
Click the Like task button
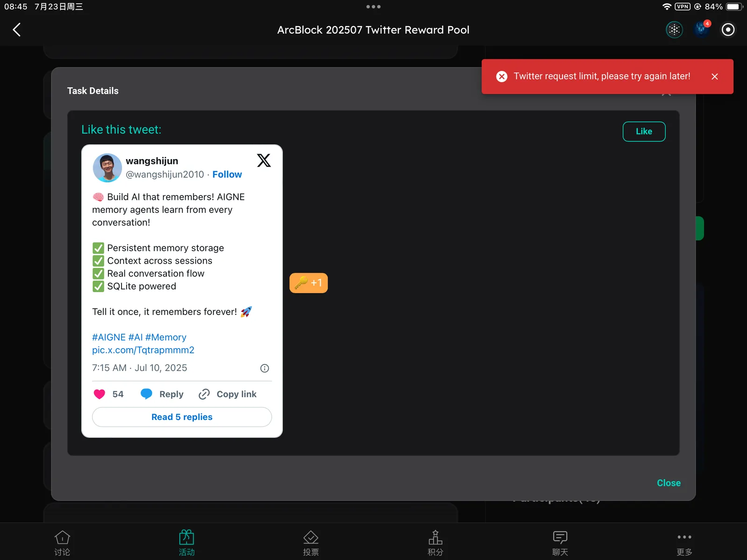coord(644,132)
